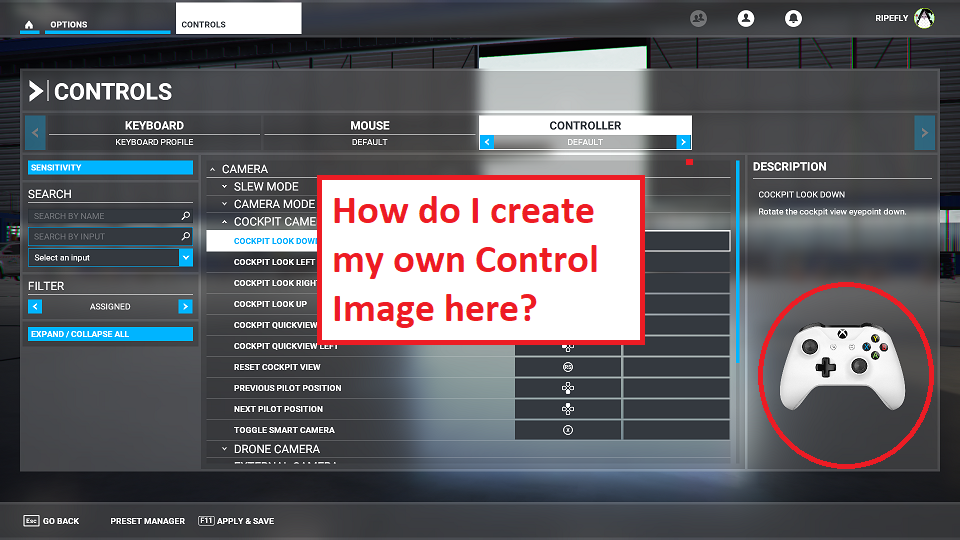Go to the home screen icon
The image size is (960, 540).
[x=29, y=25]
